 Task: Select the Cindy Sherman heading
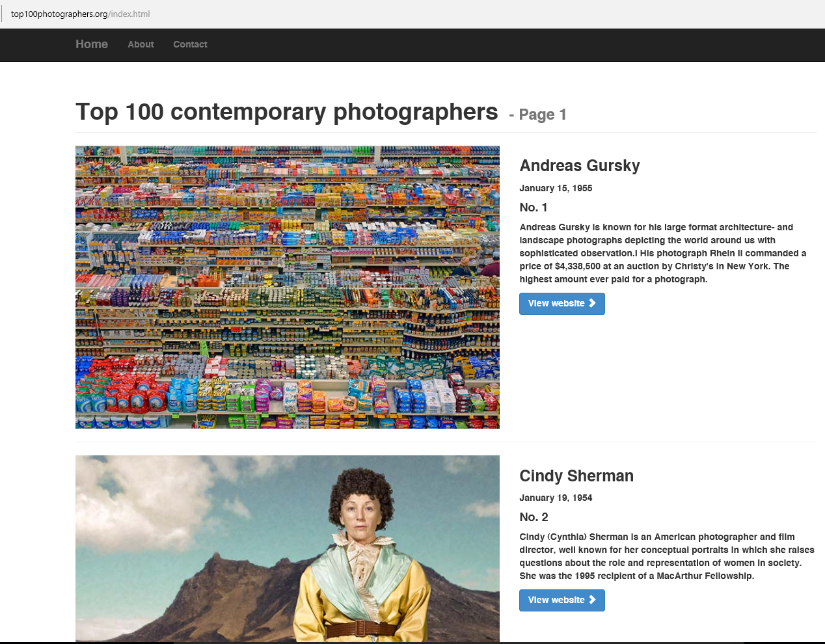(576, 476)
